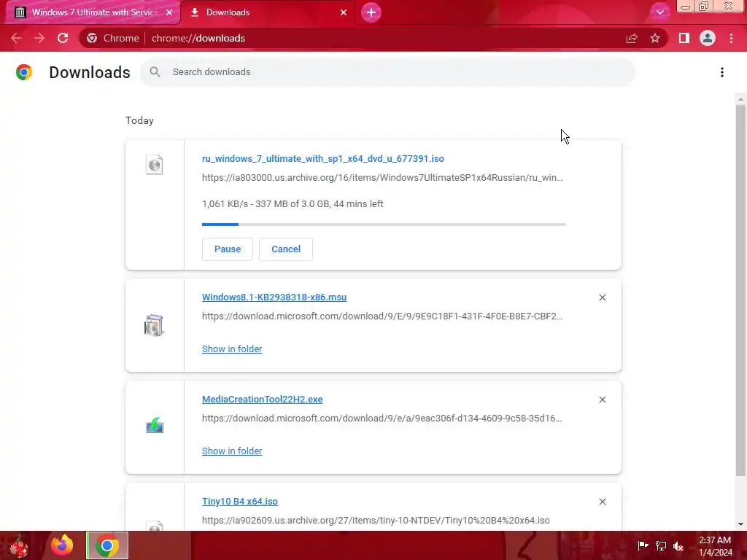The width and height of the screenshot is (747, 560).
Task: Close the Downloads tab
Action: [344, 12]
